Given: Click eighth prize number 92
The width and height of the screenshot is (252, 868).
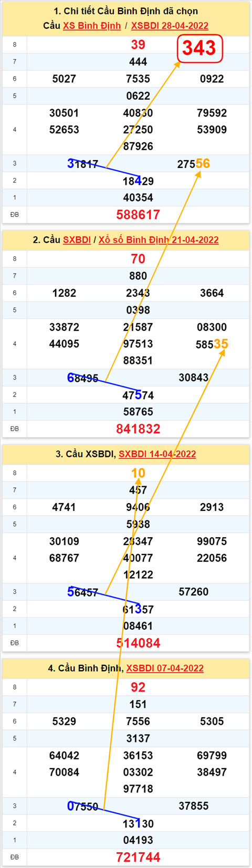Looking at the screenshot, I should (x=138, y=687).
